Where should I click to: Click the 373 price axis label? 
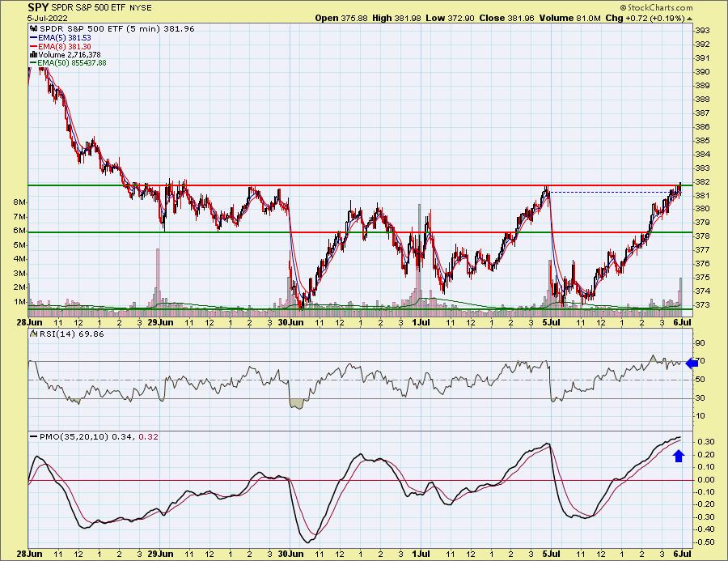[702, 305]
